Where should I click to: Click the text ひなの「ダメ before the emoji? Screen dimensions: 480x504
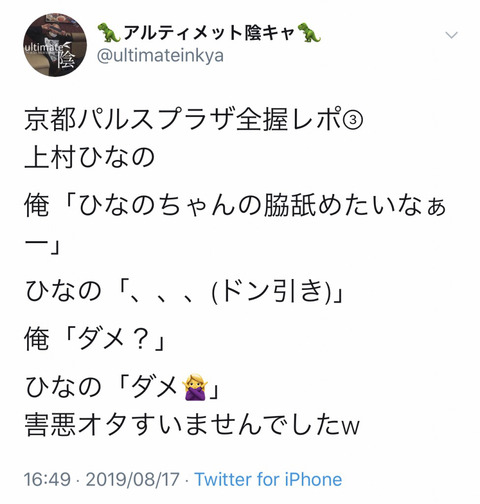click(102, 387)
